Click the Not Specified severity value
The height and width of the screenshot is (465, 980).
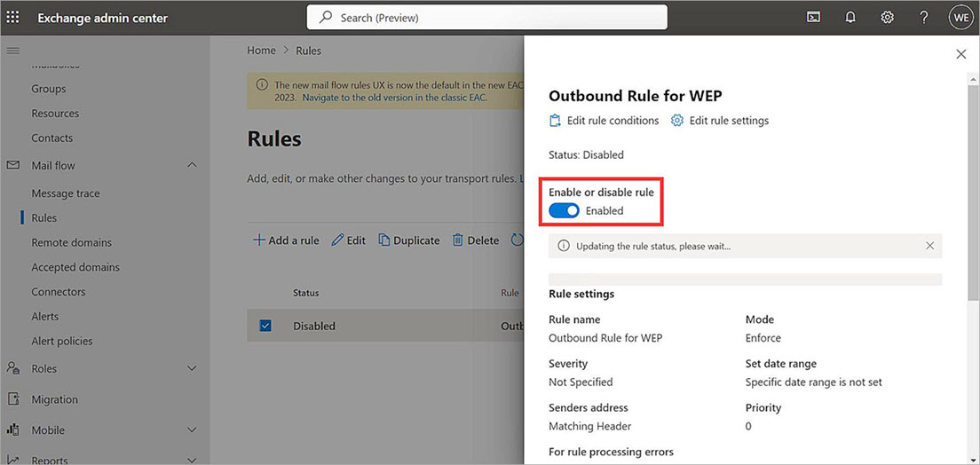click(581, 382)
